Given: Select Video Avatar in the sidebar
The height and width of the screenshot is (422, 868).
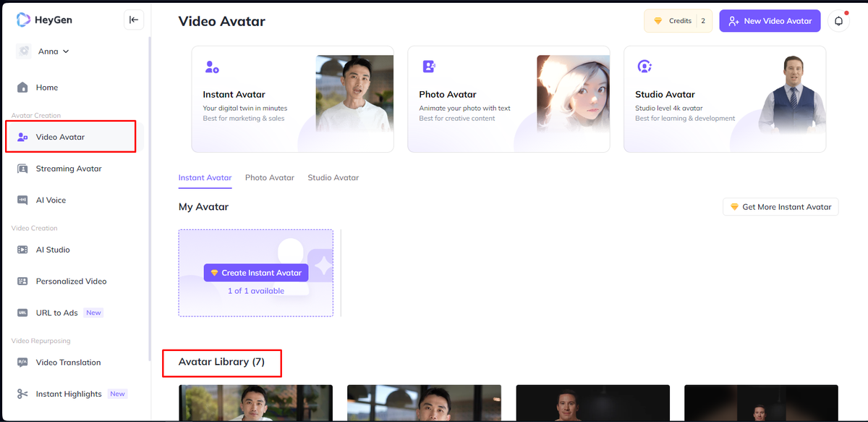Looking at the screenshot, I should [71, 137].
